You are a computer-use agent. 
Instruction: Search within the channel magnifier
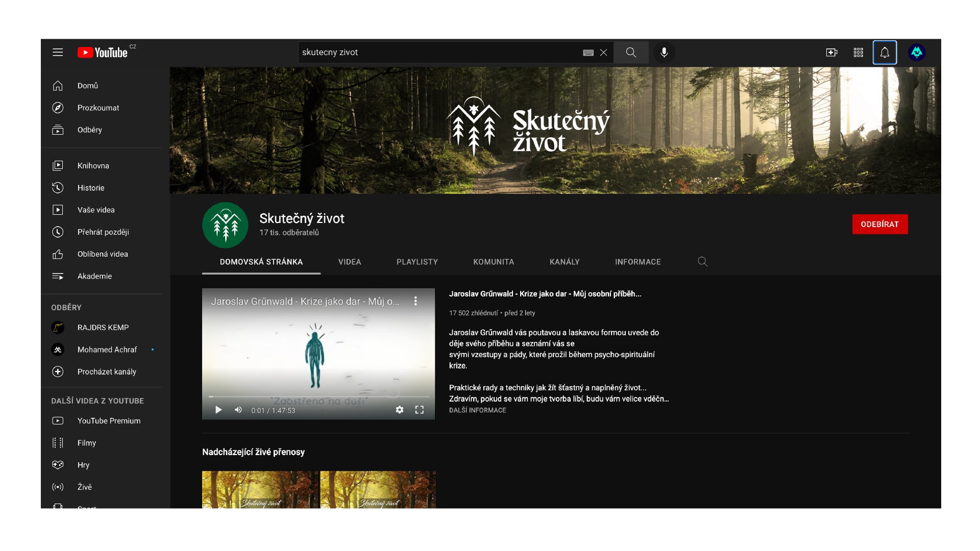coord(702,262)
